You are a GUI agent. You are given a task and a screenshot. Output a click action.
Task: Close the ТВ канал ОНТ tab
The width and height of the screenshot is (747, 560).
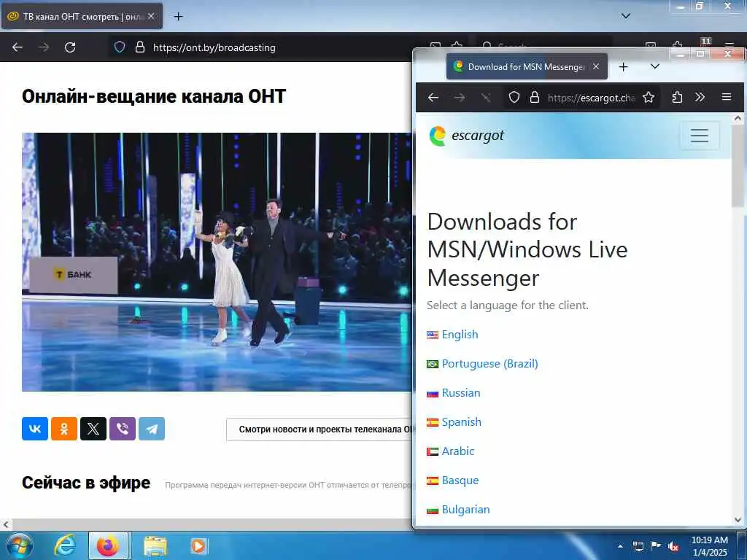click(x=151, y=16)
